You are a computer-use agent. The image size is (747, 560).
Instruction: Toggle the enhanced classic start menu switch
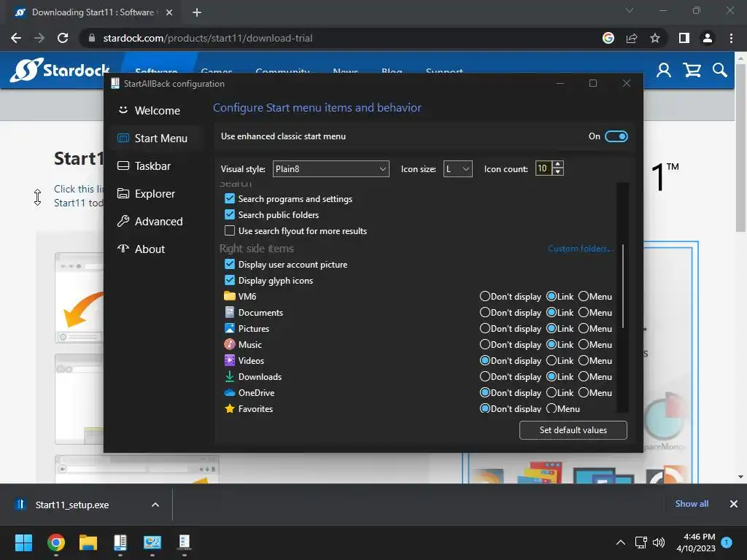point(616,136)
